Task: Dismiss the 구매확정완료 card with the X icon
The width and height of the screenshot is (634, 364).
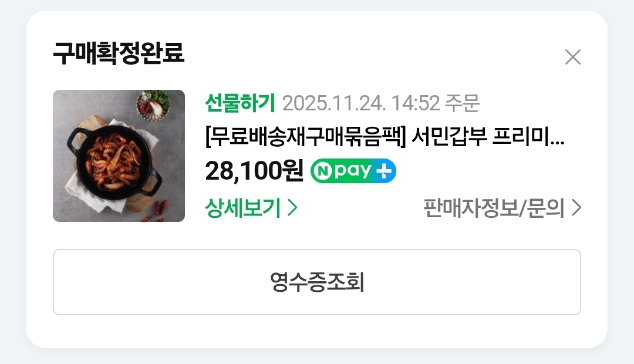Action: tap(573, 57)
